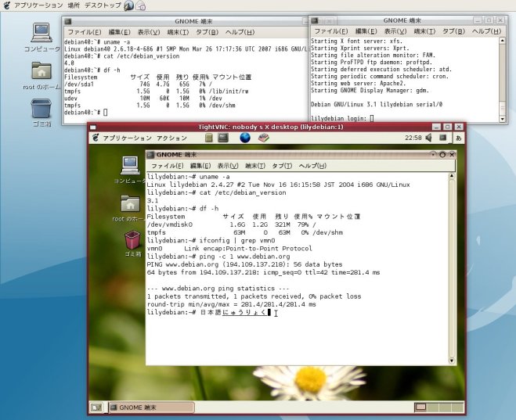Viewport: 516px width, 420px height.
Task: Maximize the TightVNC window
Action: point(448,127)
